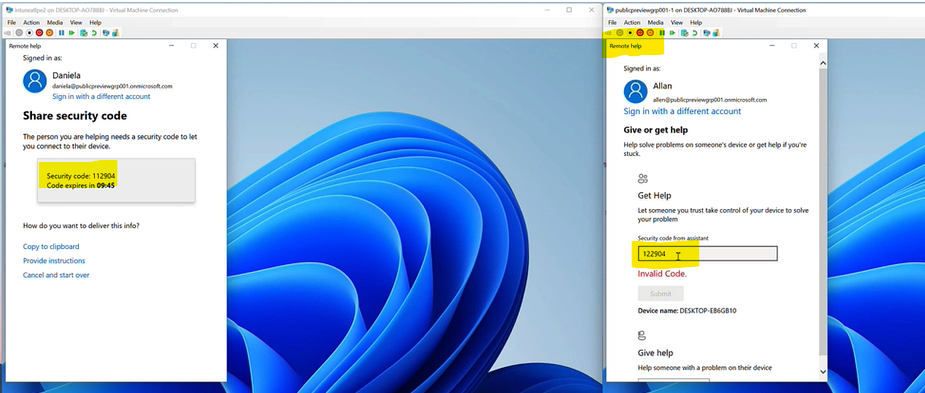Close Daniela's Remote help window
This screenshot has width=925, height=393.
coord(215,45)
